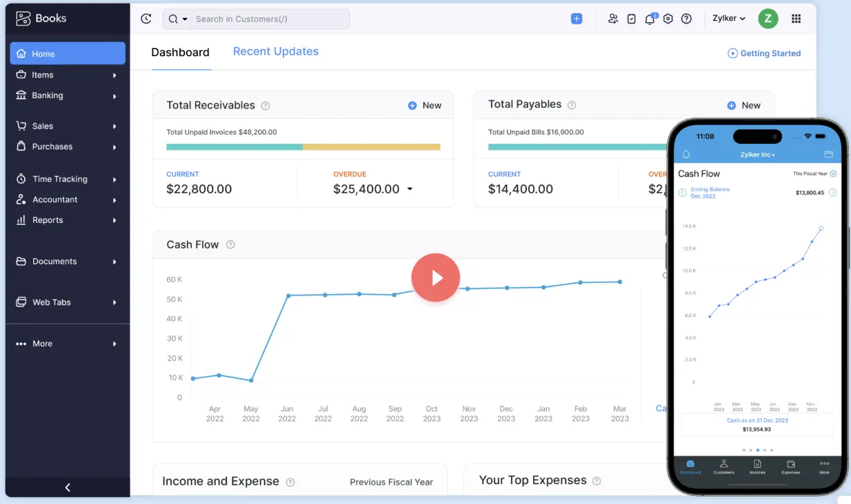Click New in Total Receivables
851x504 pixels.
click(424, 105)
